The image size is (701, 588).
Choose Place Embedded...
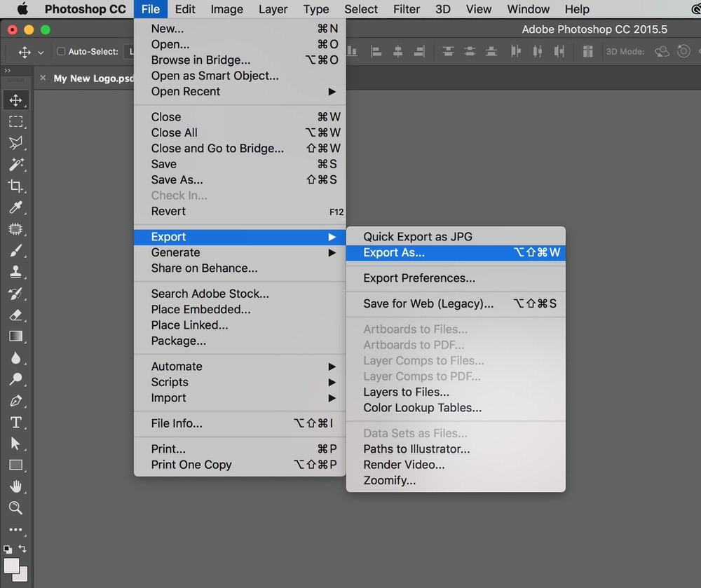(240, 309)
